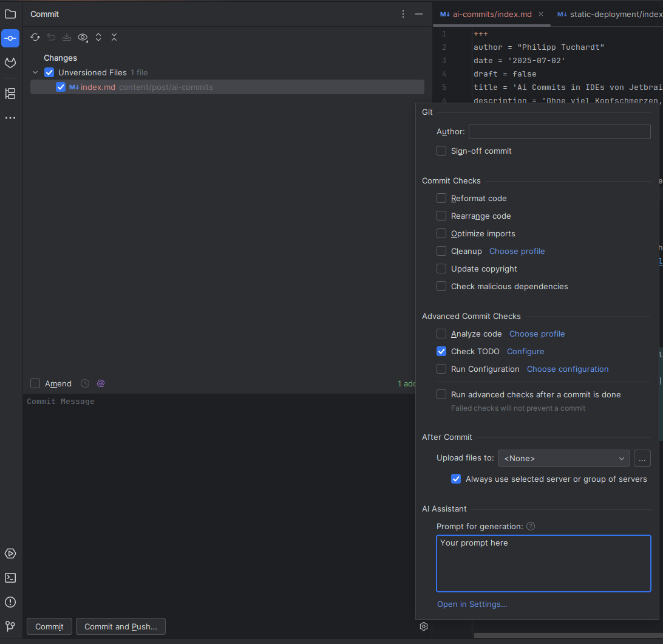The image size is (663, 644).
Task: Uncheck the Check TODO option
Action: point(441,351)
